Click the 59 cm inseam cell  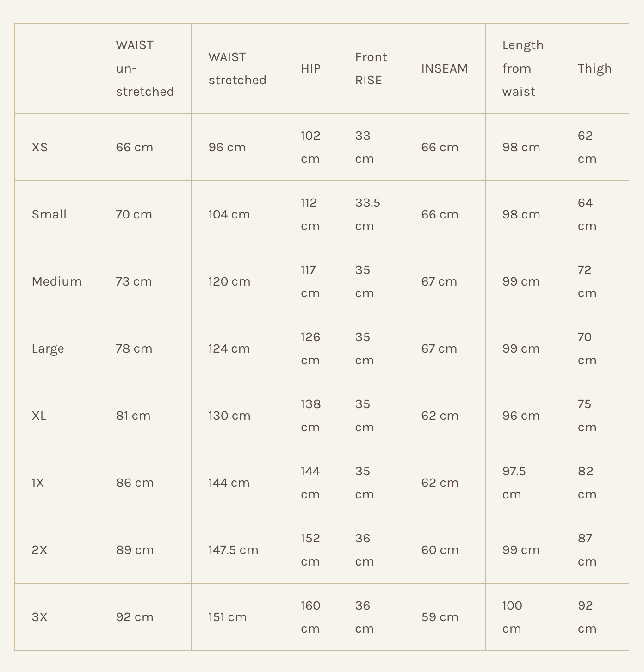coord(440,617)
